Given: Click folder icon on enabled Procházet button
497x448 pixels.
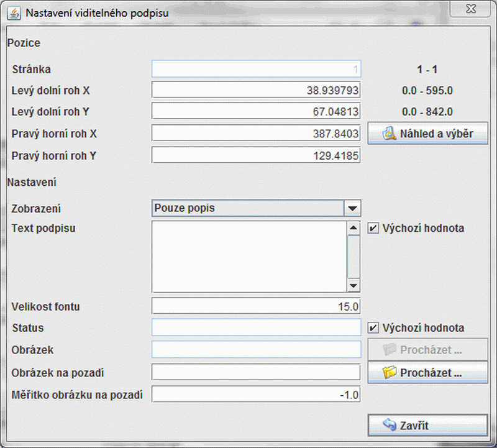Looking at the screenshot, I should click(389, 372).
